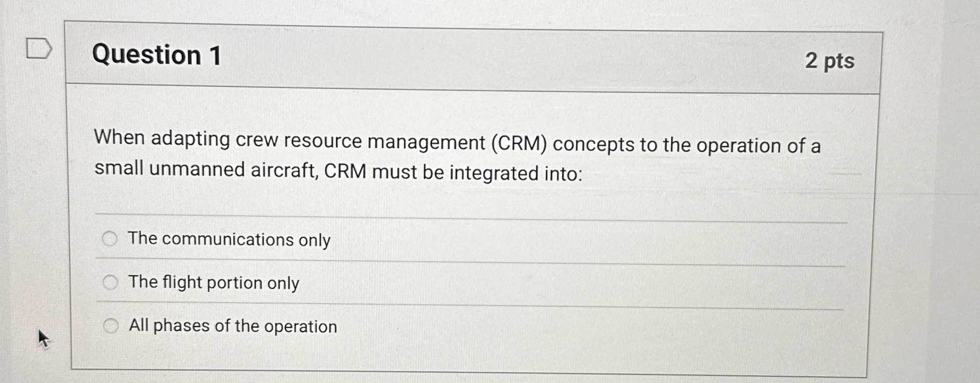Image resolution: width=980 pixels, height=383 pixels.
Task: Click the answer text 'The flight portion only'
Action: (213, 282)
